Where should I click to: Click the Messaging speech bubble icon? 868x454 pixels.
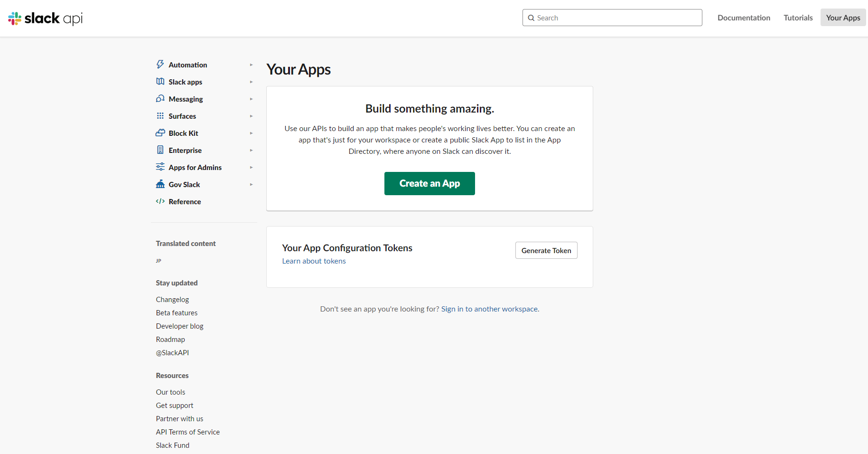[x=160, y=99]
